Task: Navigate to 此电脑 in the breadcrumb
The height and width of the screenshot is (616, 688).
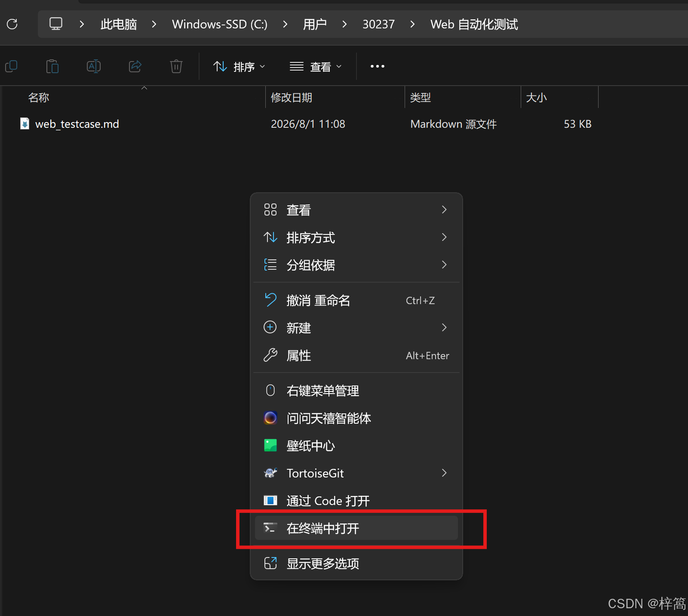Action: (119, 24)
